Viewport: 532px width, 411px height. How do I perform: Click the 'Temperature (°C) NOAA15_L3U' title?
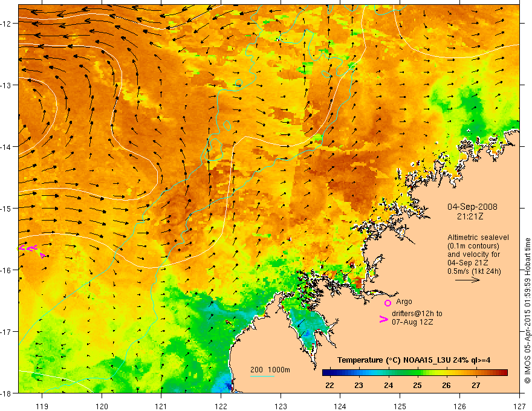pyautogui.click(x=394, y=360)
